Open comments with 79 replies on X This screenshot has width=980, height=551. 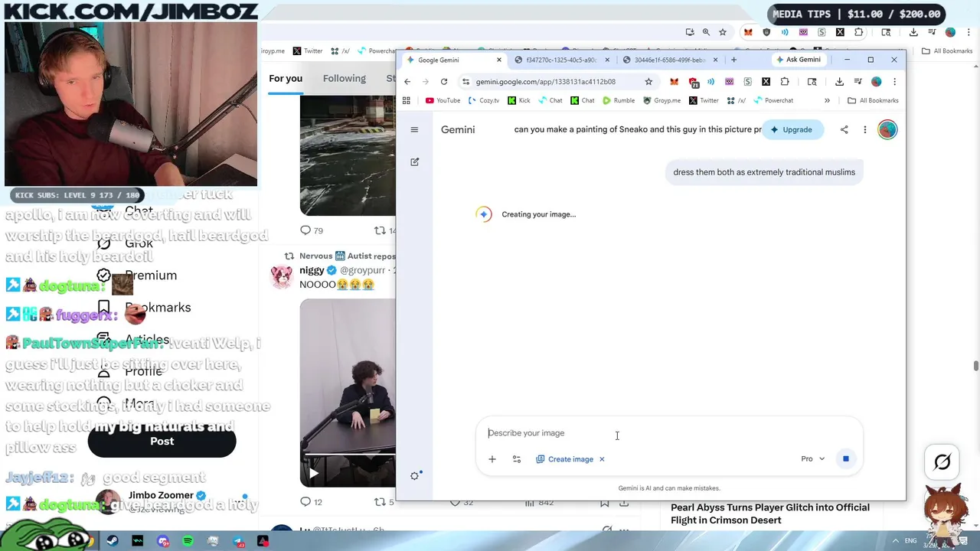point(312,230)
